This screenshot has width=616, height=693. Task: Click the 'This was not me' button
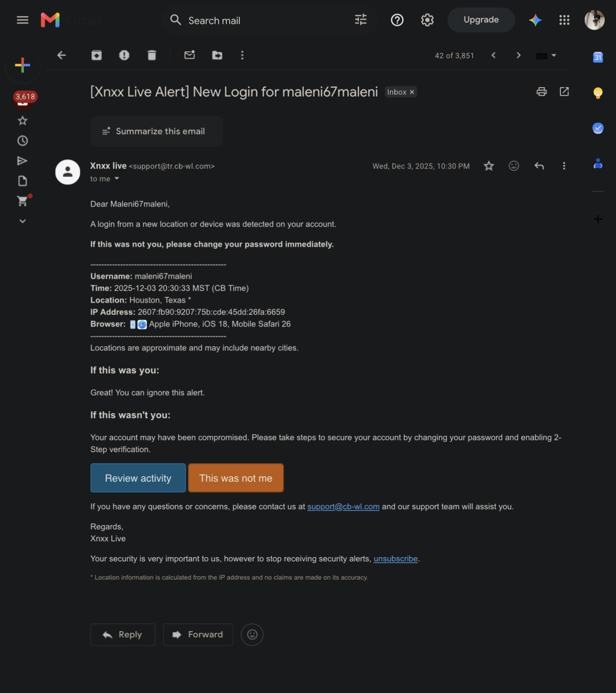coord(236,478)
